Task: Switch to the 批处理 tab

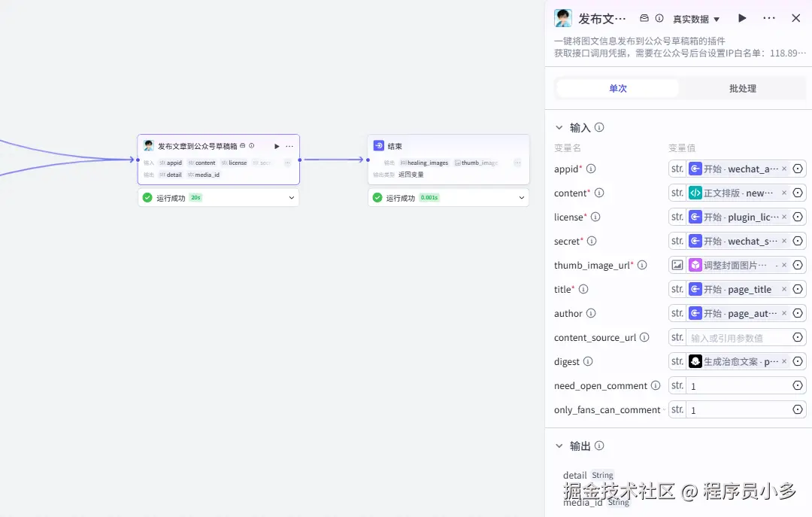Action: [743, 88]
